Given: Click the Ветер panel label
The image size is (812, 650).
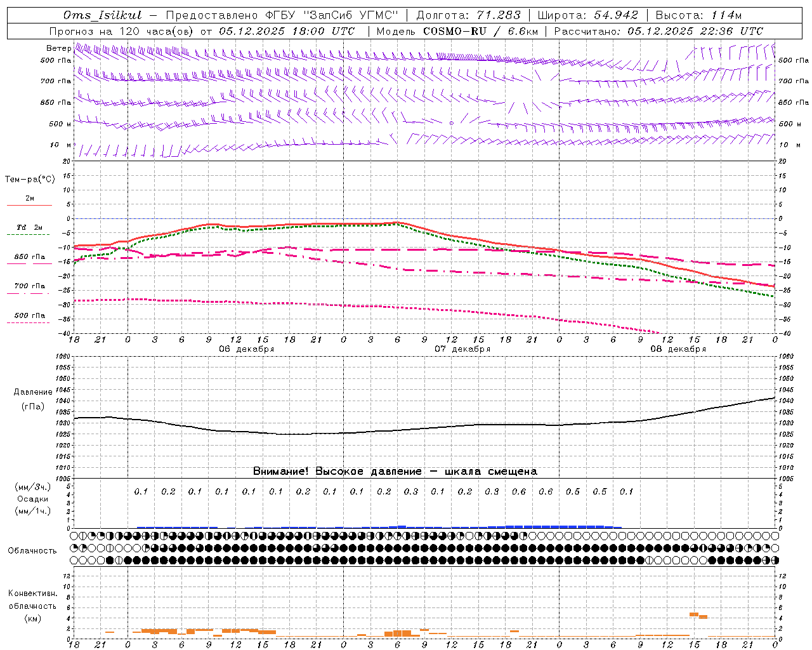Looking at the screenshot, I should pos(58,48).
